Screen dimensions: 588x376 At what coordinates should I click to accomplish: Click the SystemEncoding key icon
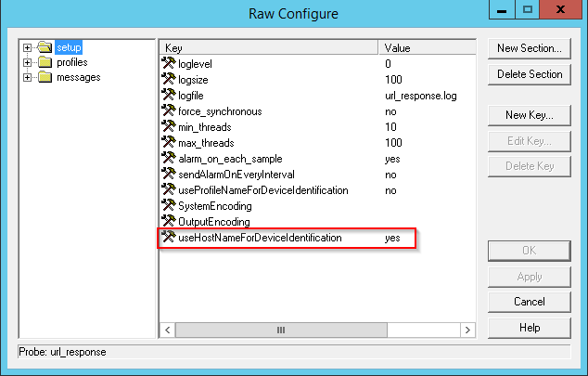point(169,206)
